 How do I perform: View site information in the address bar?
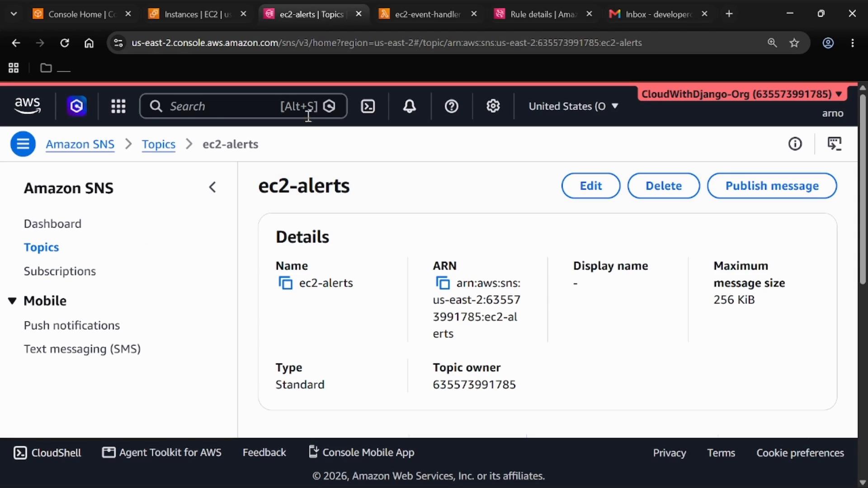pos(118,43)
